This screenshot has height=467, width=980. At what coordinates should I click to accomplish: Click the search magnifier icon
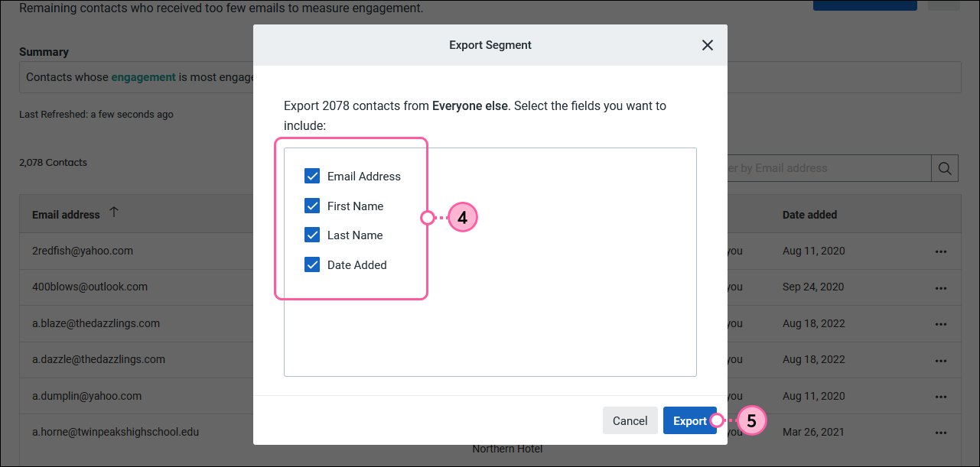[x=945, y=168]
